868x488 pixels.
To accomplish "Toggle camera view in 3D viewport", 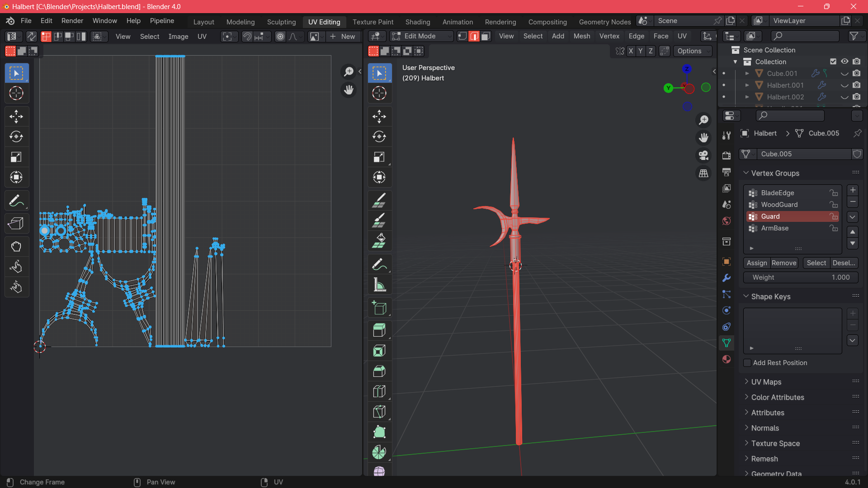I will pyautogui.click(x=703, y=155).
